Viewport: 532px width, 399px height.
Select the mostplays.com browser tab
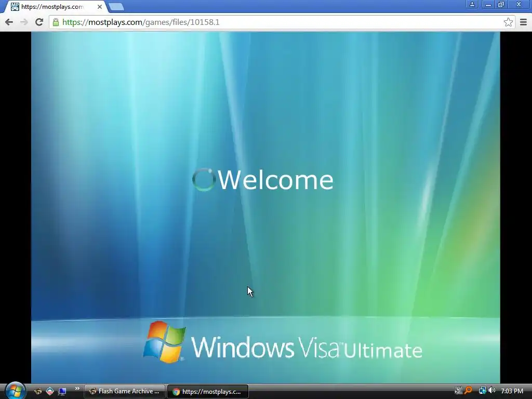56,6
